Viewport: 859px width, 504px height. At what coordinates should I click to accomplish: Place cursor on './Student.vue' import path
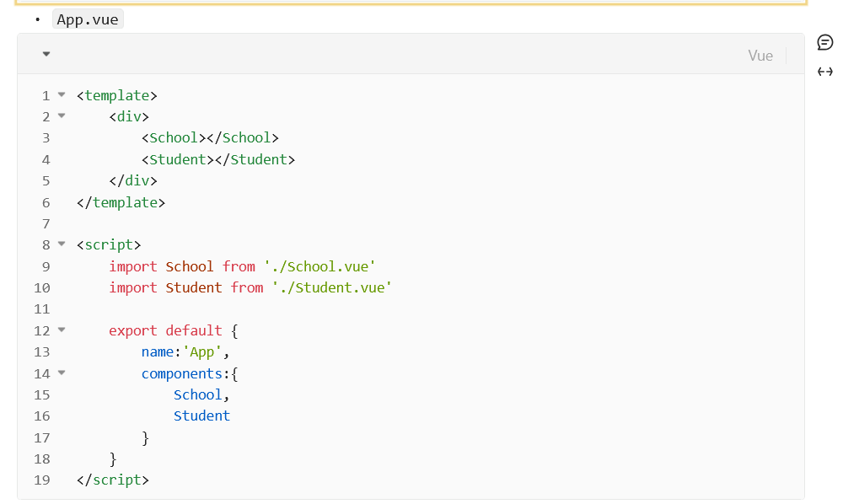click(x=331, y=287)
